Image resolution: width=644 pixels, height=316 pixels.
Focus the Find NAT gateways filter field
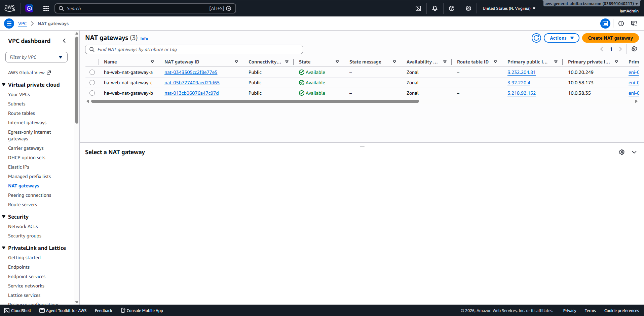pyautogui.click(x=194, y=49)
